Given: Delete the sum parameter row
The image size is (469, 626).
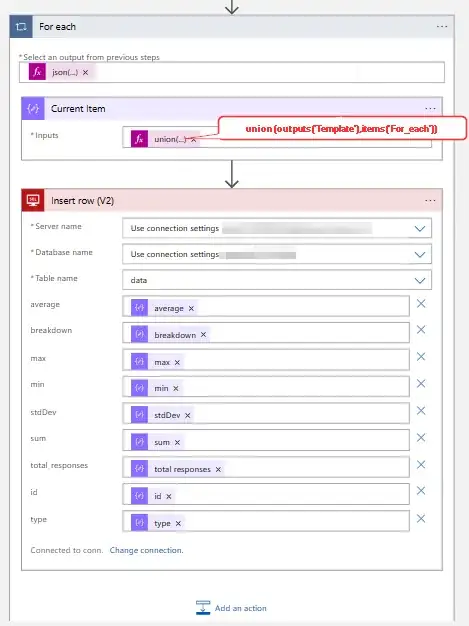Looking at the screenshot, I should point(421,438).
